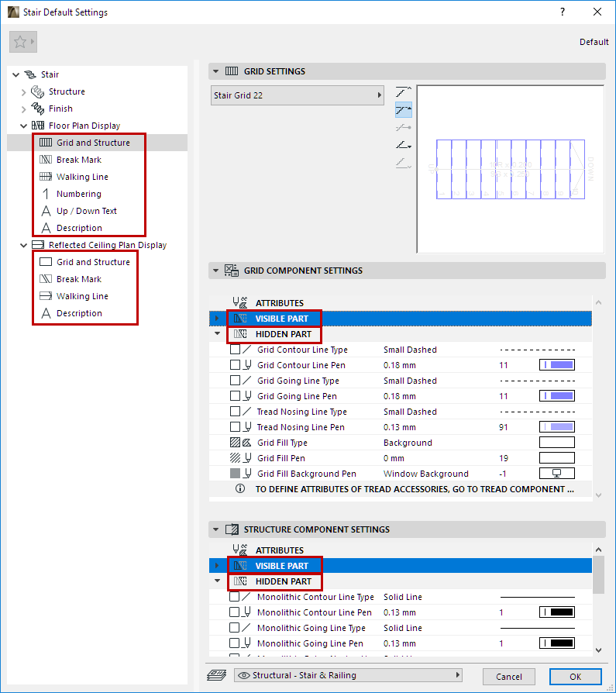Toggle the Grid Going Line Type checkbox
The width and height of the screenshot is (616, 693).
tap(235, 381)
